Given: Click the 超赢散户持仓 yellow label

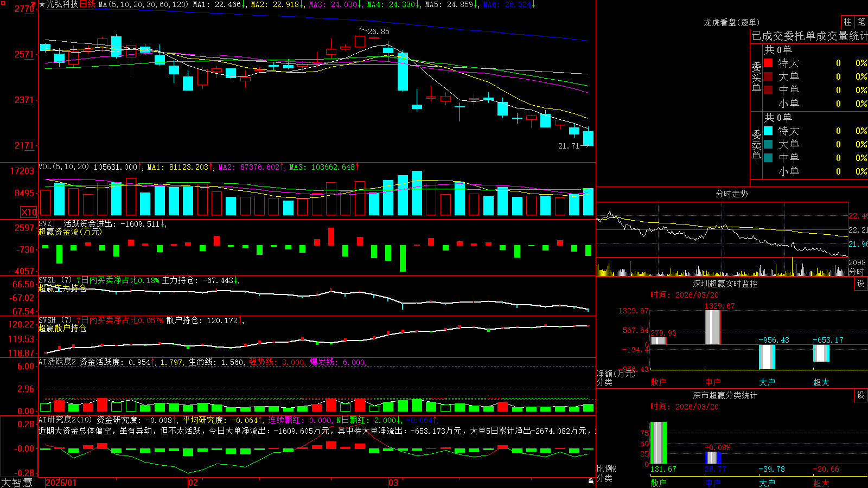Looking at the screenshot, I should click(62, 328).
